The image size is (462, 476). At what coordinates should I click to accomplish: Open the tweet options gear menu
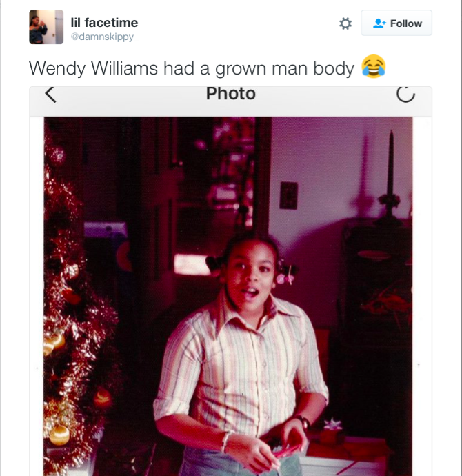pos(345,23)
